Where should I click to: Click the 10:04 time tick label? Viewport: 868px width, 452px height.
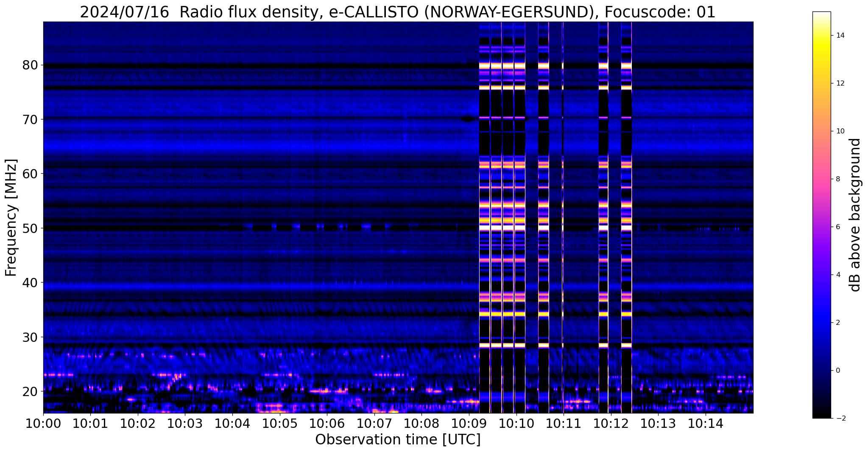(x=232, y=424)
